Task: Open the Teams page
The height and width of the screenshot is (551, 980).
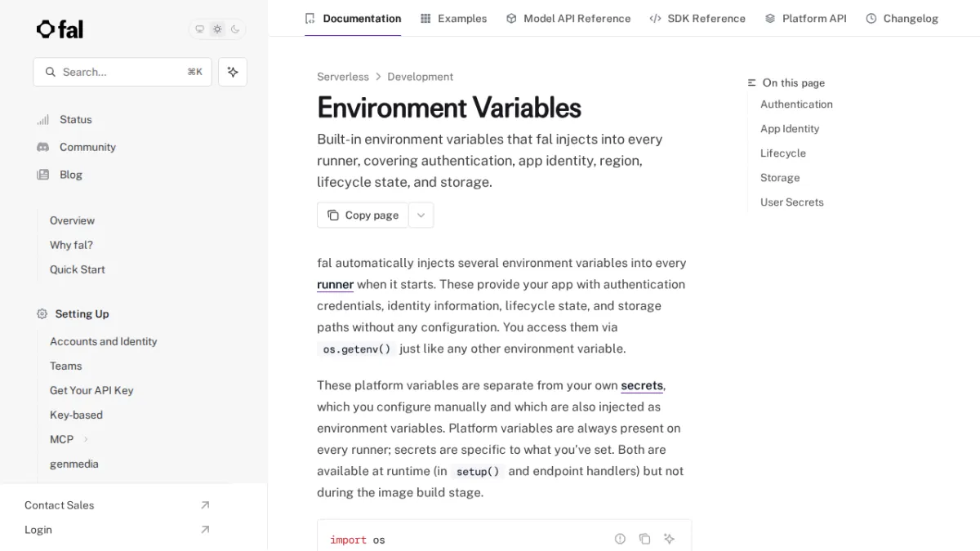Action: click(x=65, y=366)
